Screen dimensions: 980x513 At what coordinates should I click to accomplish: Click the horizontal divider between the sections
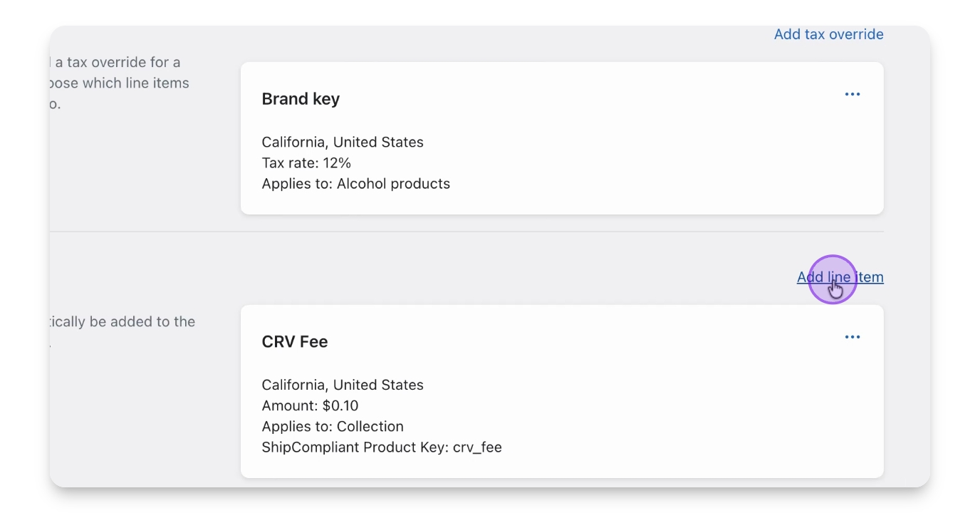coord(499,232)
